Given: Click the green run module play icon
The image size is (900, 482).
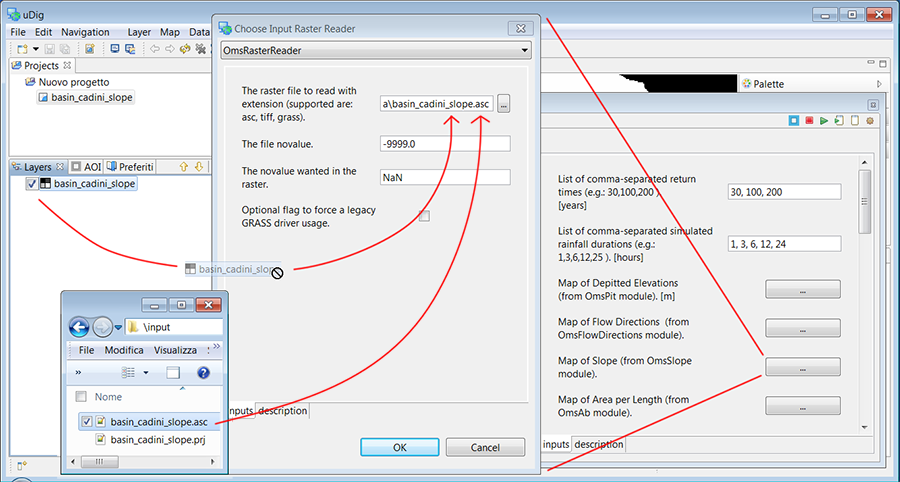Looking at the screenshot, I should click(823, 121).
